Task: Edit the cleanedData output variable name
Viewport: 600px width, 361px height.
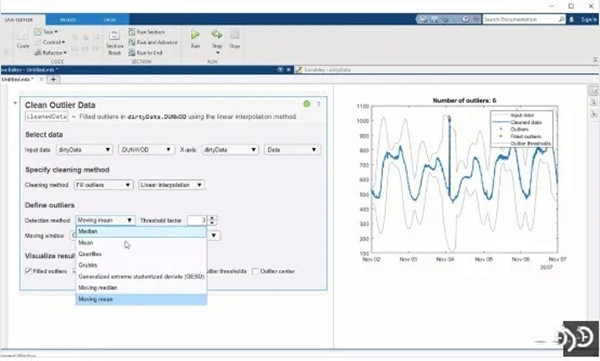Action: pyautogui.click(x=47, y=116)
